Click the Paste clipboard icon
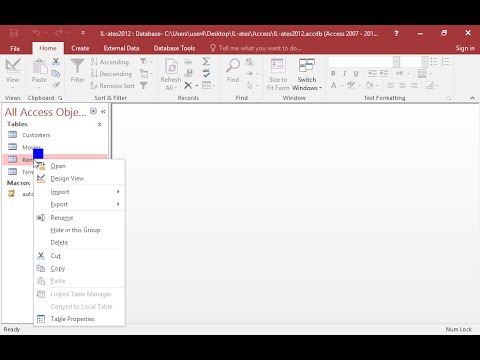This screenshot has width=480, height=360. [40, 66]
